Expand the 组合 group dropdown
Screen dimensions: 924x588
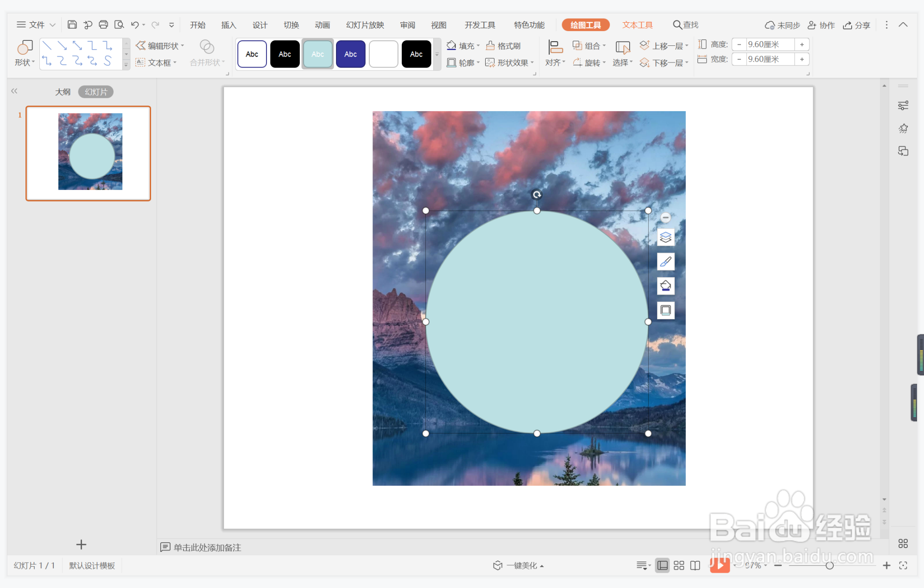[x=604, y=45]
